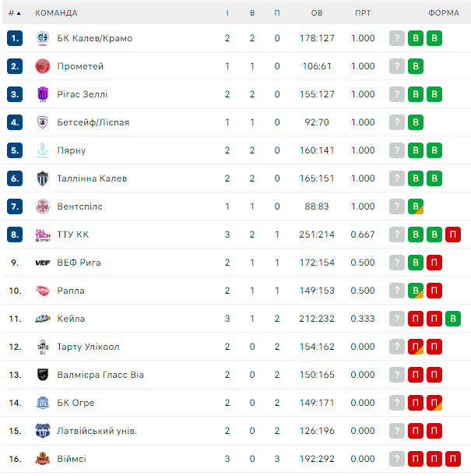
Task: Open the Таллінна Калев team link
Action: (x=92, y=178)
